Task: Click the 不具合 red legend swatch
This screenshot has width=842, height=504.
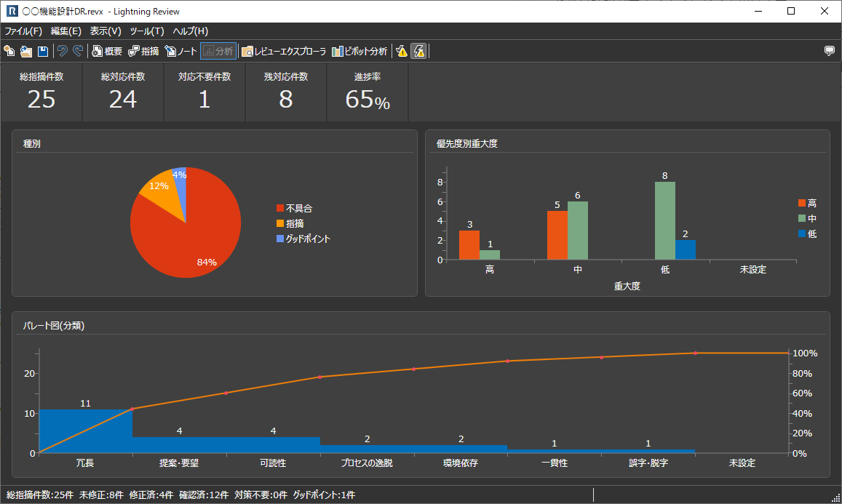Action: point(279,208)
